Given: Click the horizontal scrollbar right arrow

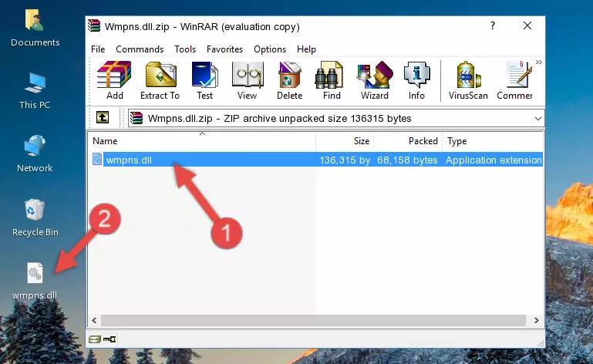Looking at the screenshot, I should (x=536, y=321).
